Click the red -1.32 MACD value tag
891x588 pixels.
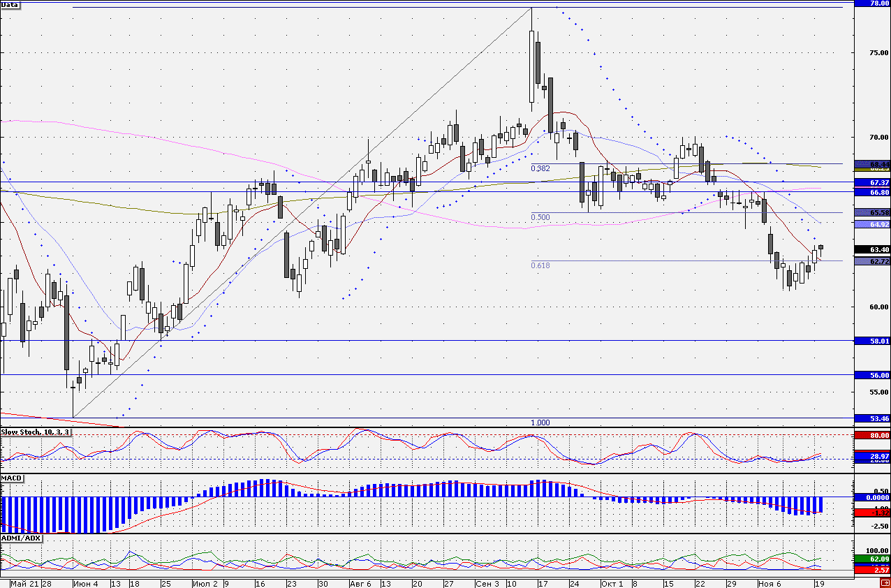tap(872, 513)
